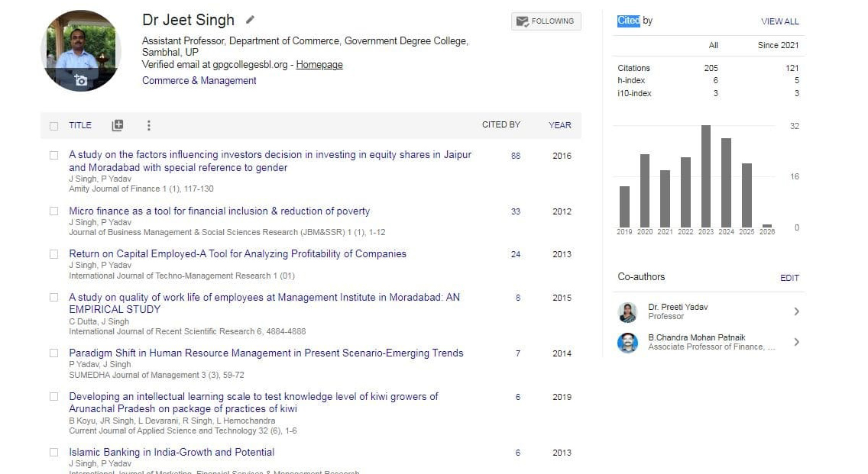This screenshot has width=868, height=474.
Task: Click the envelope Following button
Action: pyautogui.click(x=546, y=21)
